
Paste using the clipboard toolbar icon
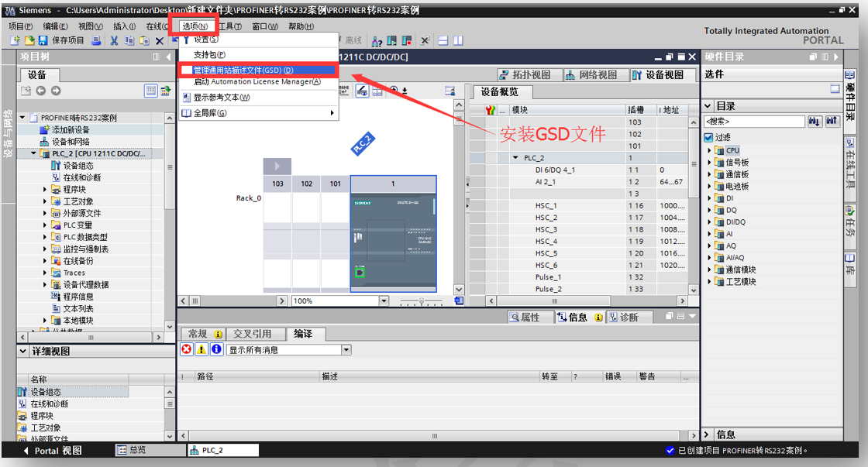(x=144, y=40)
